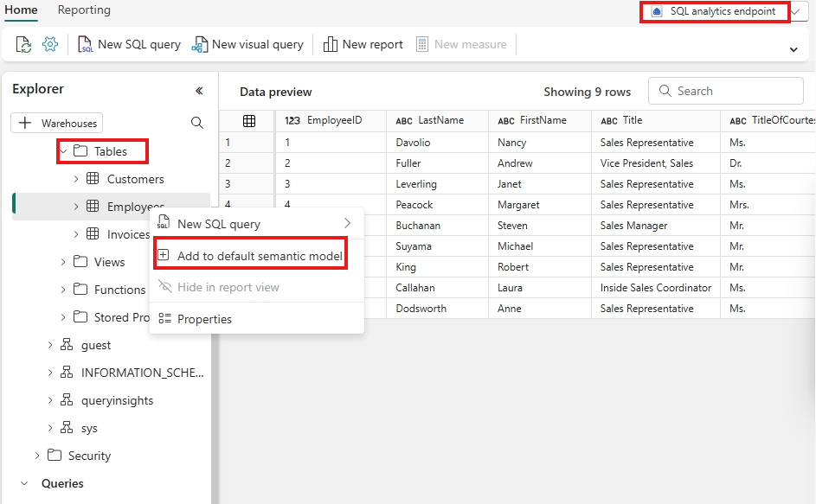816x504 pixels.
Task: Switch to the Reporting tab
Action: point(84,10)
